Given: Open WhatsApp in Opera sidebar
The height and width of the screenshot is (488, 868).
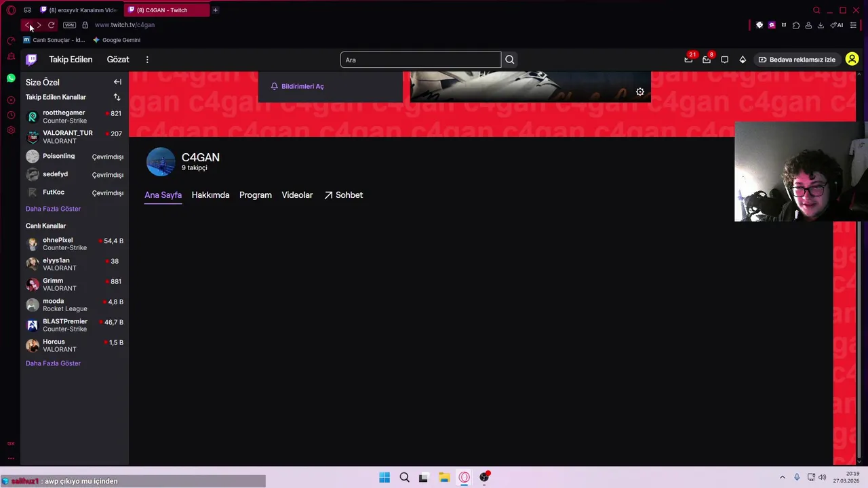Looking at the screenshot, I should point(11,79).
